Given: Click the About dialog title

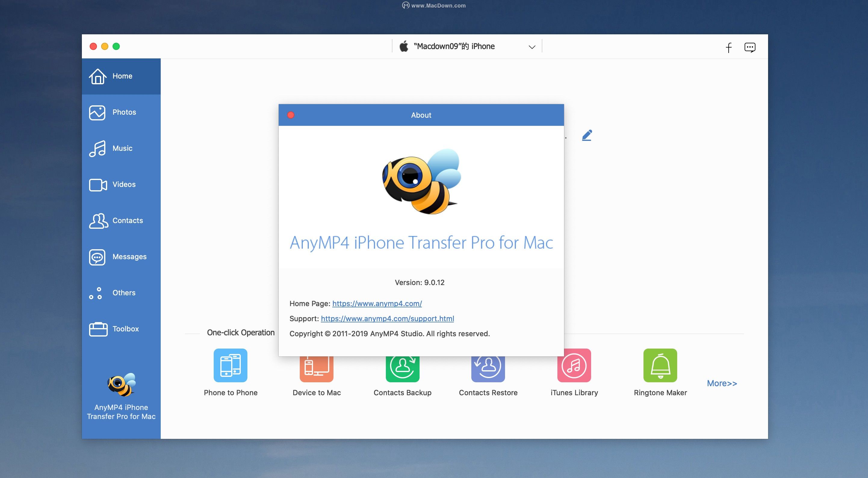Looking at the screenshot, I should click(421, 115).
